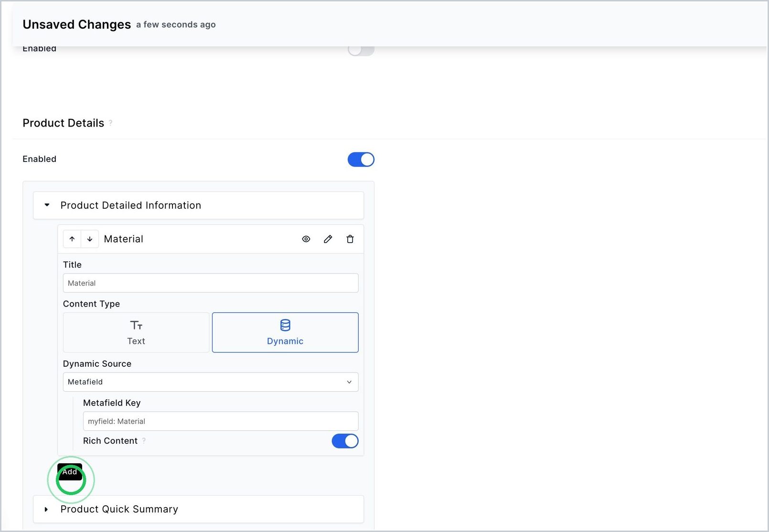
Task: Collapse Product Detailed Information section
Action: 198,205
